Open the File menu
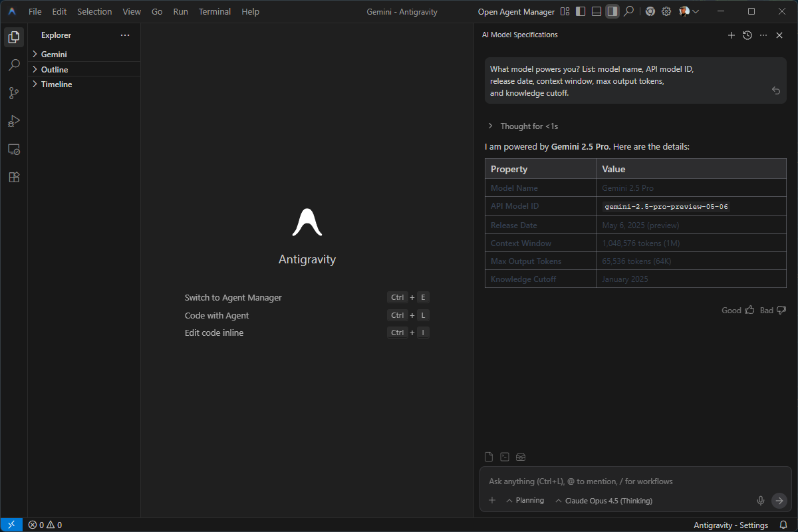 (35, 11)
